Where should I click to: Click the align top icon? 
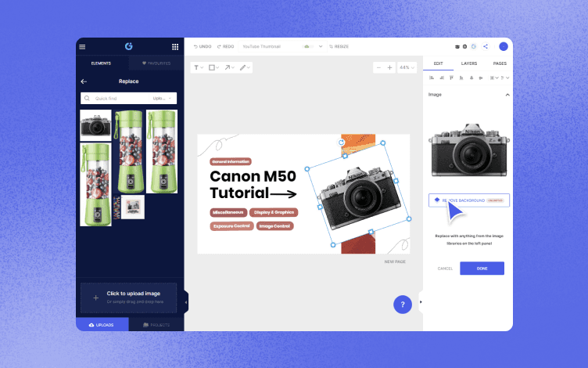[x=451, y=78]
